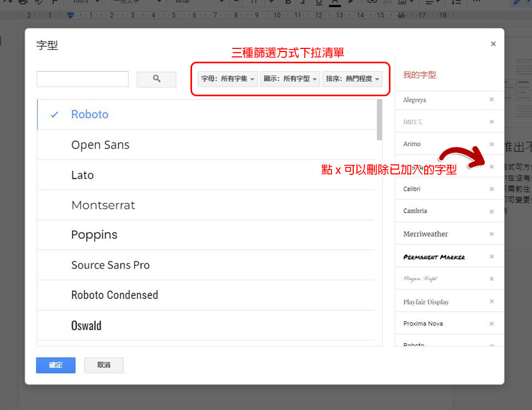Click the font list scrollbar thumb
This screenshot has width=532, height=410.
click(379, 120)
